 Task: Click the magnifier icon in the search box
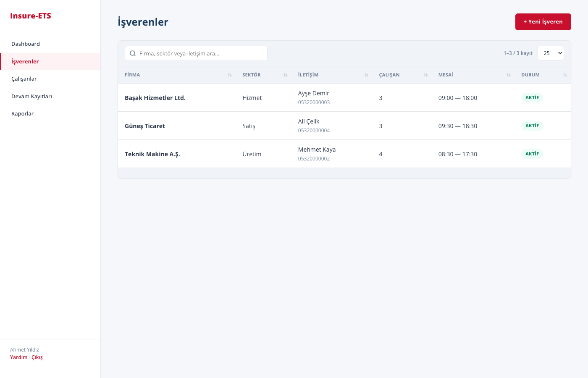pos(133,53)
